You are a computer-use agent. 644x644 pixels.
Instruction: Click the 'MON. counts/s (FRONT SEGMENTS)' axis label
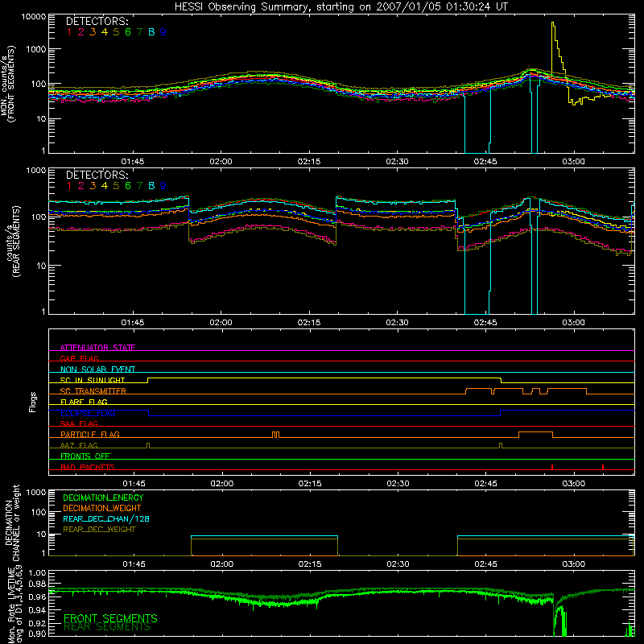pyautogui.click(x=7, y=85)
